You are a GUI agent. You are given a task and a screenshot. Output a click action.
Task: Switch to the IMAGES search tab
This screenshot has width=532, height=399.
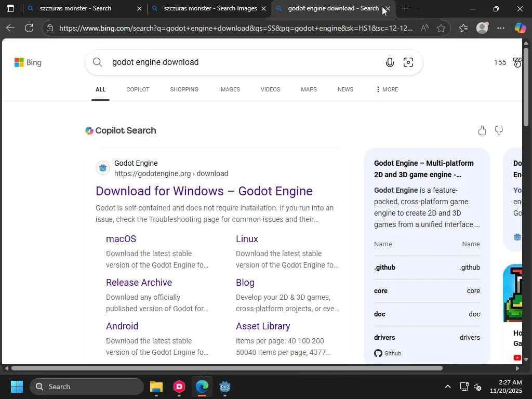(229, 89)
